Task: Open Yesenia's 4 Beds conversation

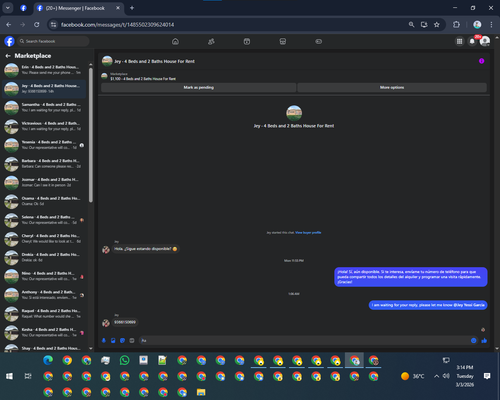Action: pyautogui.click(x=44, y=145)
